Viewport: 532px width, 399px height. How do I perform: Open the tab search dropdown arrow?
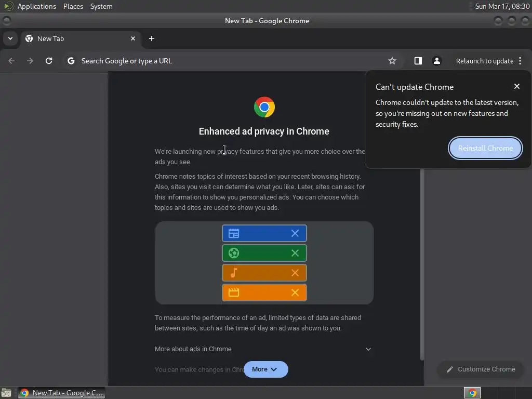[x=10, y=38]
